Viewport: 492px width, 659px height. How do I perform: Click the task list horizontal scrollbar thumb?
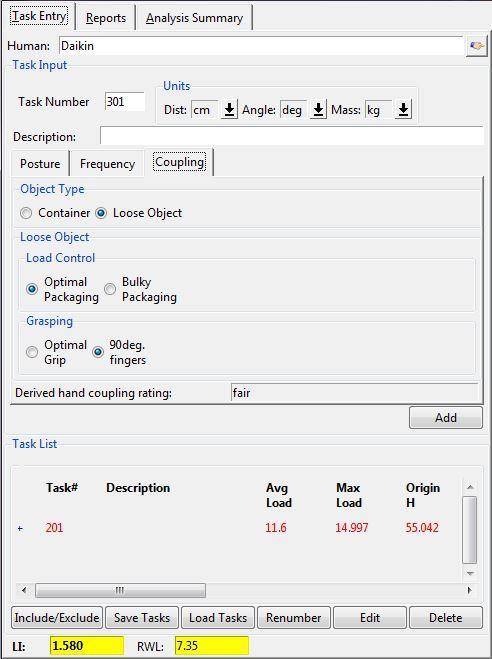point(121,590)
